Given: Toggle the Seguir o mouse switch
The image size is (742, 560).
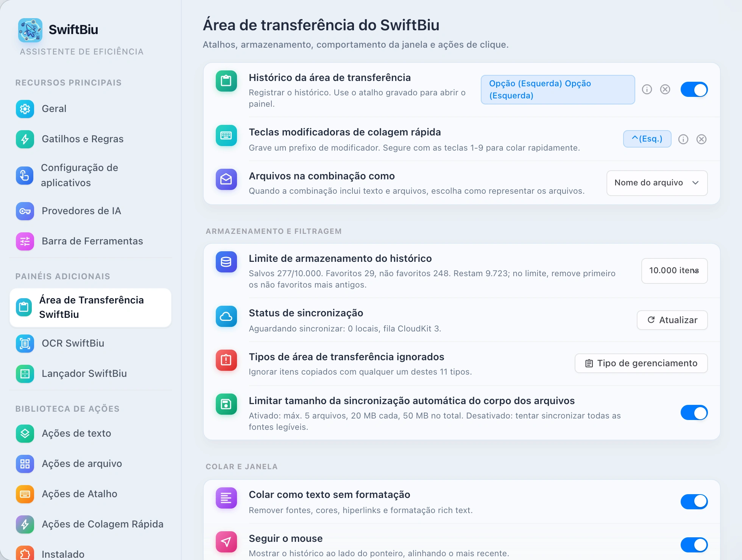Looking at the screenshot, I should pyautogui.click(x=694, y=545).
